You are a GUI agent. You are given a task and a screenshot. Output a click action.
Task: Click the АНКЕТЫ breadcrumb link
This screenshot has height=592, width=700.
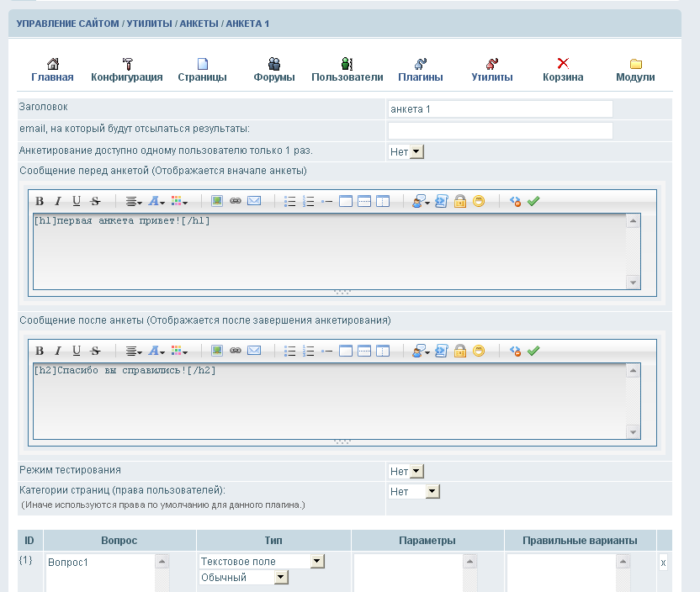click(198, 24)
